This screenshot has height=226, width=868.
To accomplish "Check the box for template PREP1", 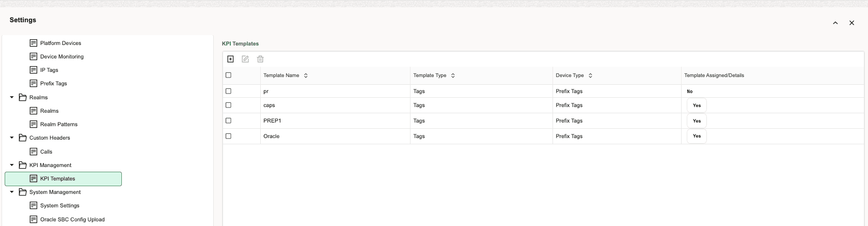I will click(x=228, y=120).
